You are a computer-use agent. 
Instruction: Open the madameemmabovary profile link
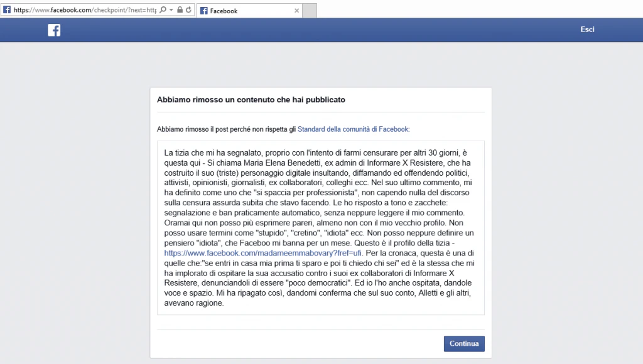pyautogui.click(x=263, y=254)
